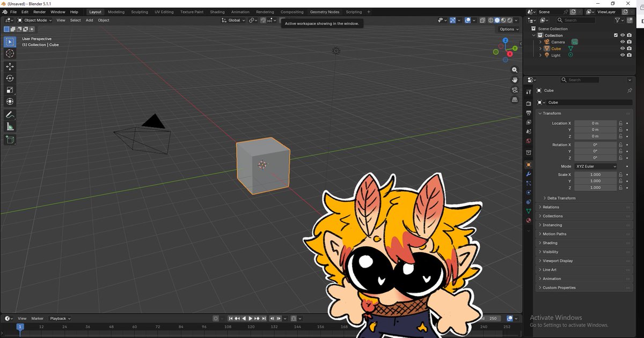Add a new workspace with plus button

(369, 12)
